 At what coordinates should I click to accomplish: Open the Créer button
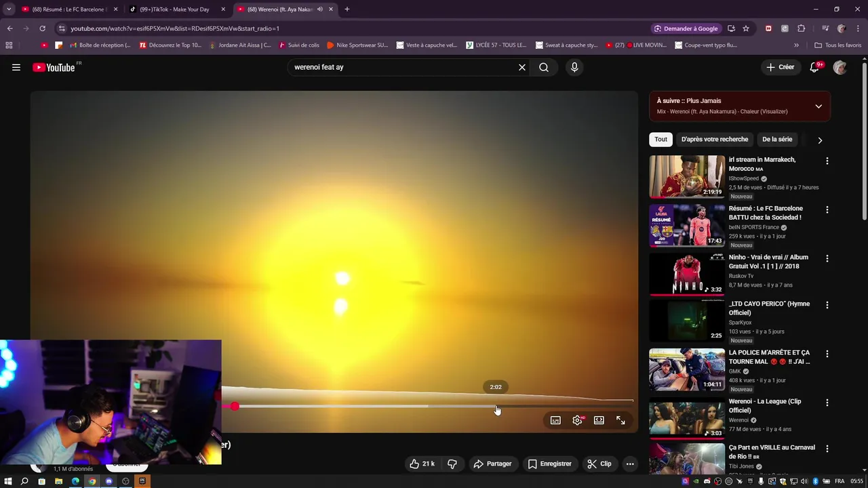pyautogui.click(x=781, y=67)
